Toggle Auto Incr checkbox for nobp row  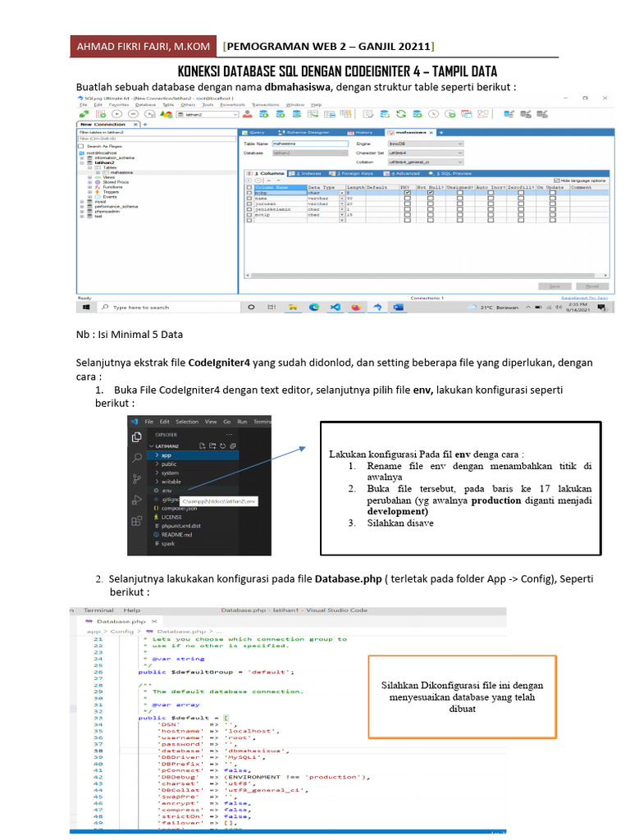491,193
